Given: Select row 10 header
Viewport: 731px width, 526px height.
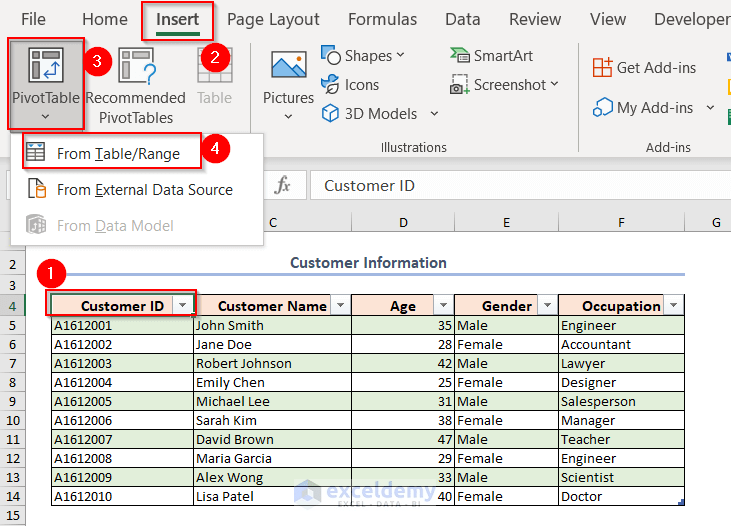Looking at the screenshot, I should (x=13, y=420).
